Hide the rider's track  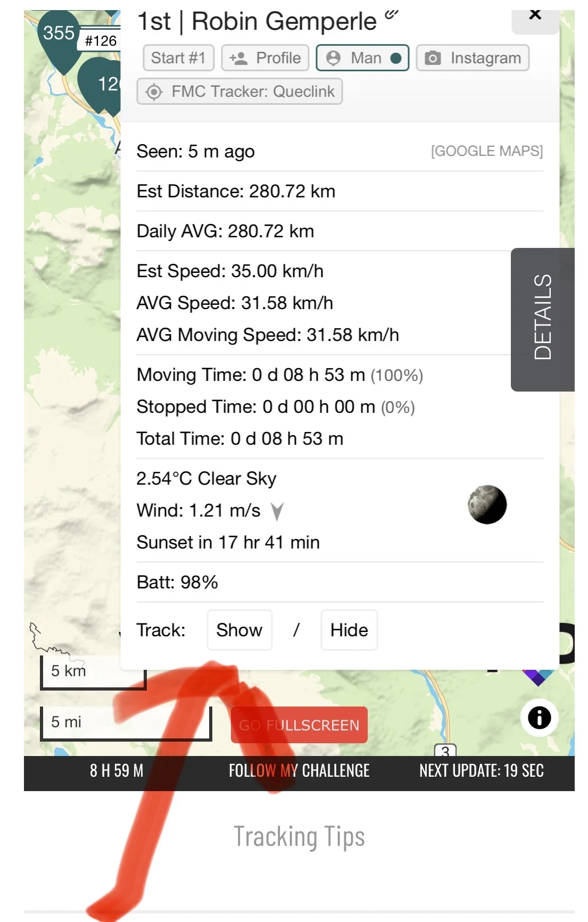click(349, 630)
